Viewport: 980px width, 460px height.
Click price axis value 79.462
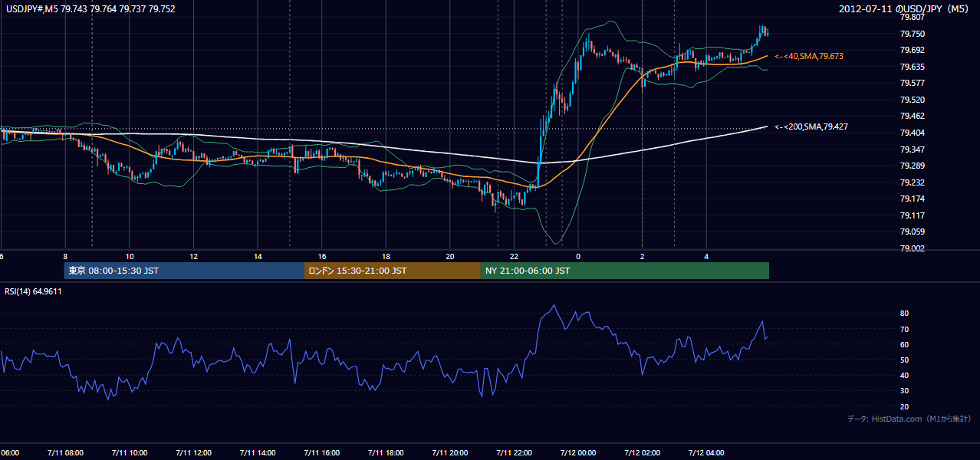[x=911, y=116]
